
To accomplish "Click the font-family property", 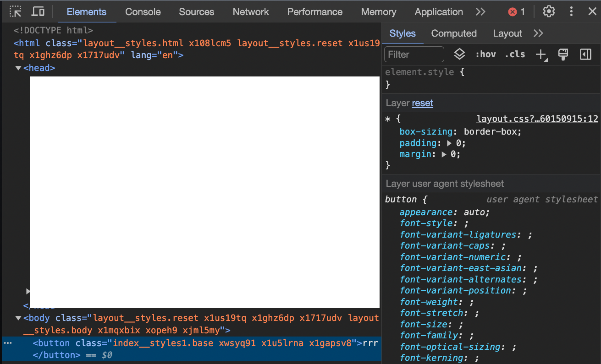I will [429, 335].
